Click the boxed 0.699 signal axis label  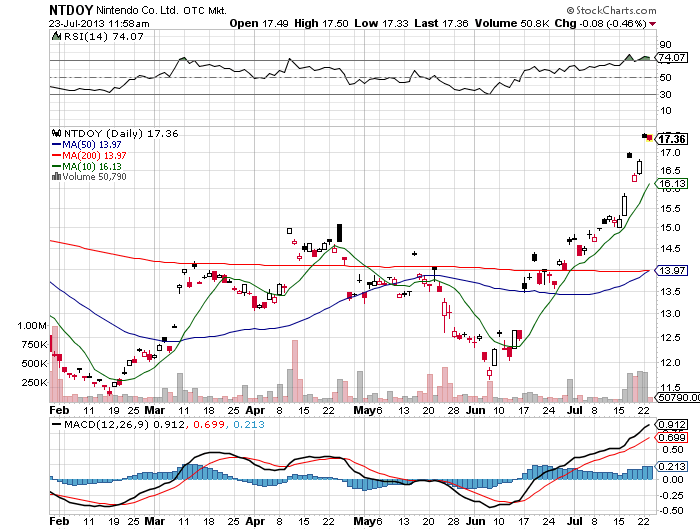[672, 437]
